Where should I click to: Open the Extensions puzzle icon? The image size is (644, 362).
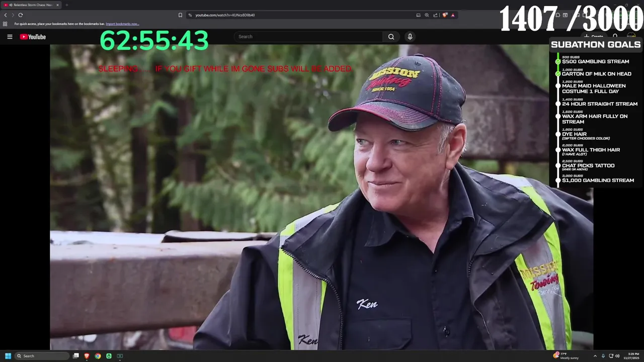(557, 15)
